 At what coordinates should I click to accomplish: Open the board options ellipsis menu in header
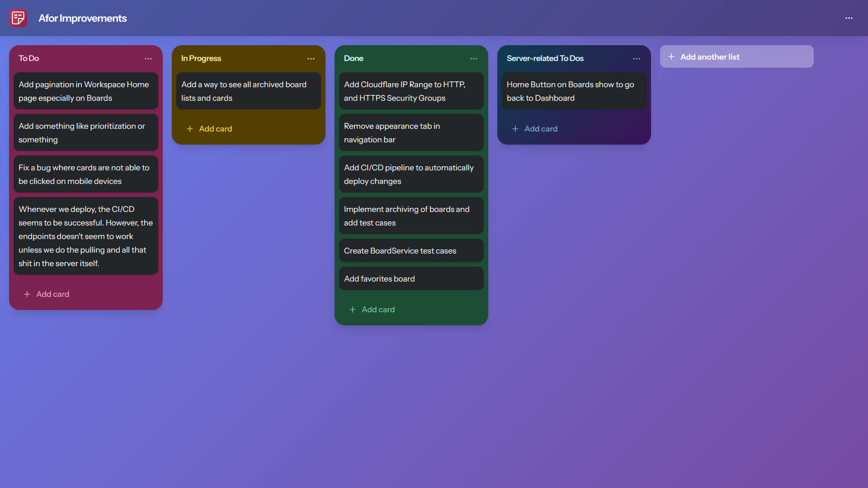849,18
